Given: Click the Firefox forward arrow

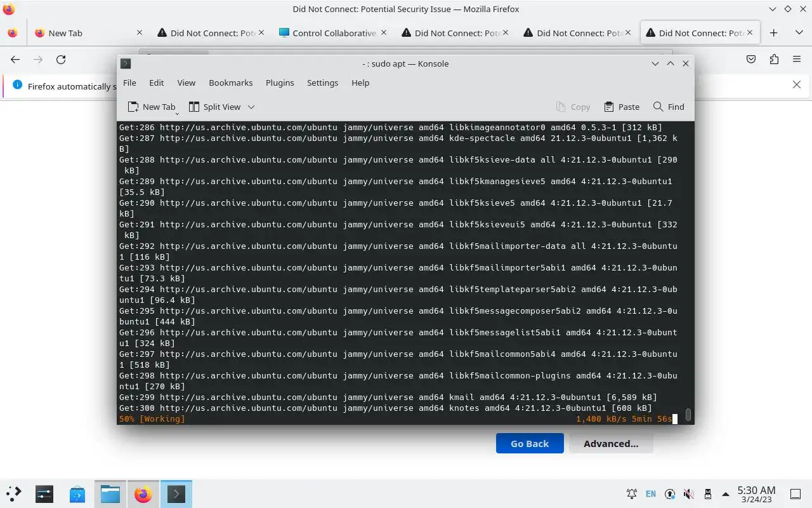Looking at the screenshot, I should (38, 59).
